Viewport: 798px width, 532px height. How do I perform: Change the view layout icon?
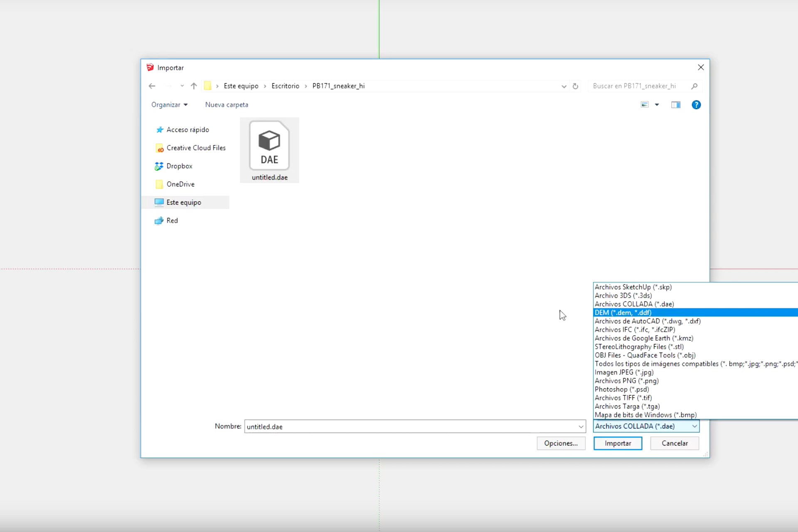coord(645,105)
